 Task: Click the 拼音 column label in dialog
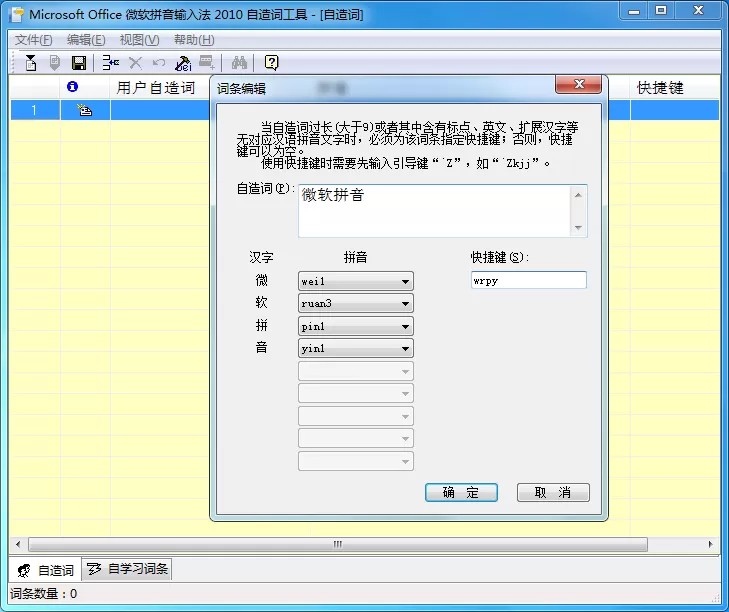pyautogui.click(x=355, y=257)
